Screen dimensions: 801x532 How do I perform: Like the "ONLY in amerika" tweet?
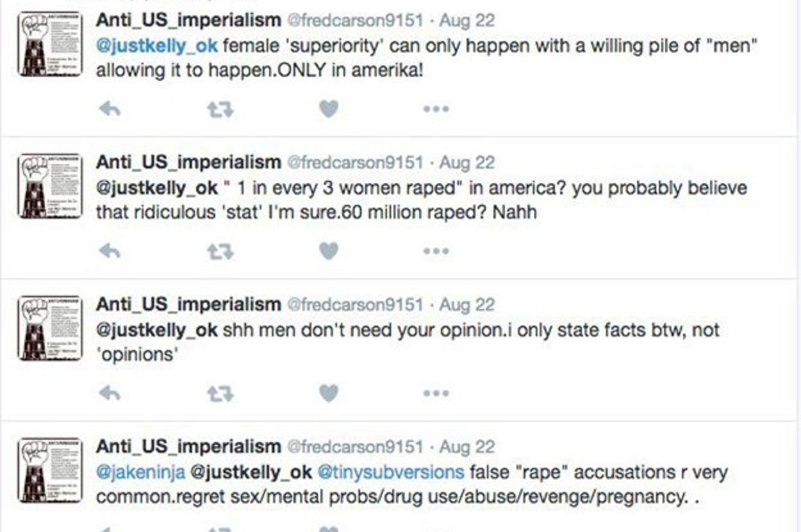[329, 110]
